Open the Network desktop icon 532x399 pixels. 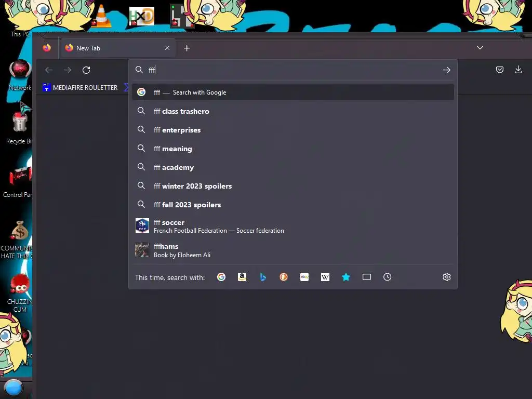(x=20, y=75)
